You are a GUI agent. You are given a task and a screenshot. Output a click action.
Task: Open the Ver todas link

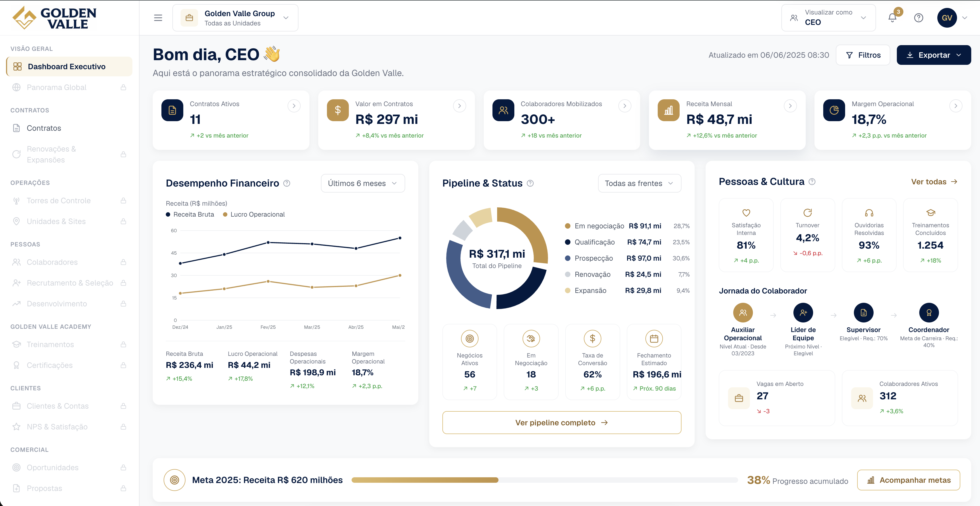(934, 182)
